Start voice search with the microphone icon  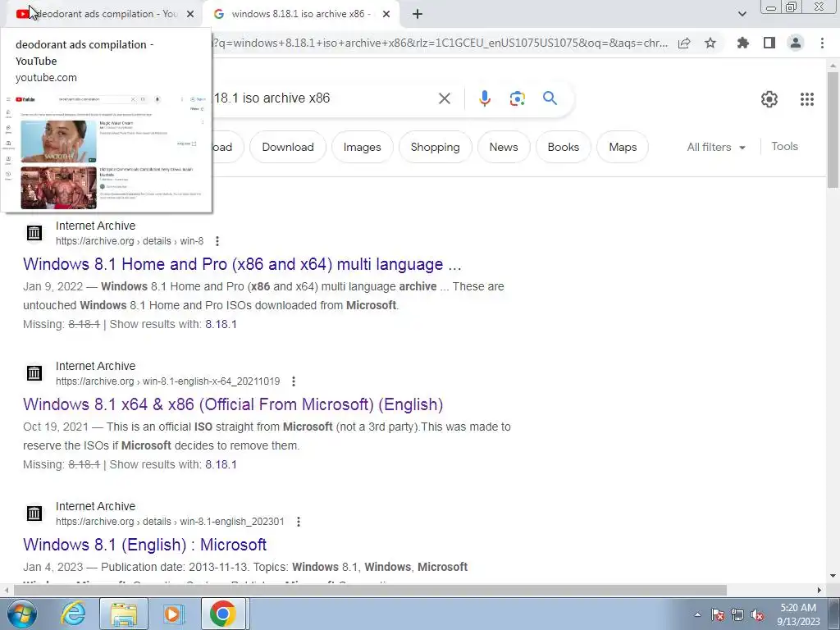click(x=485, y=98)
